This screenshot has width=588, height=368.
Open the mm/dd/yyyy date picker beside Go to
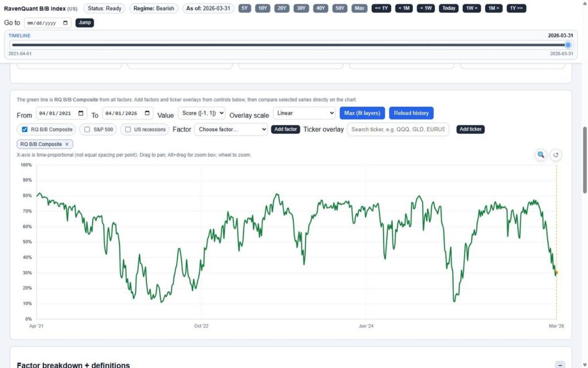pos(64,22)
